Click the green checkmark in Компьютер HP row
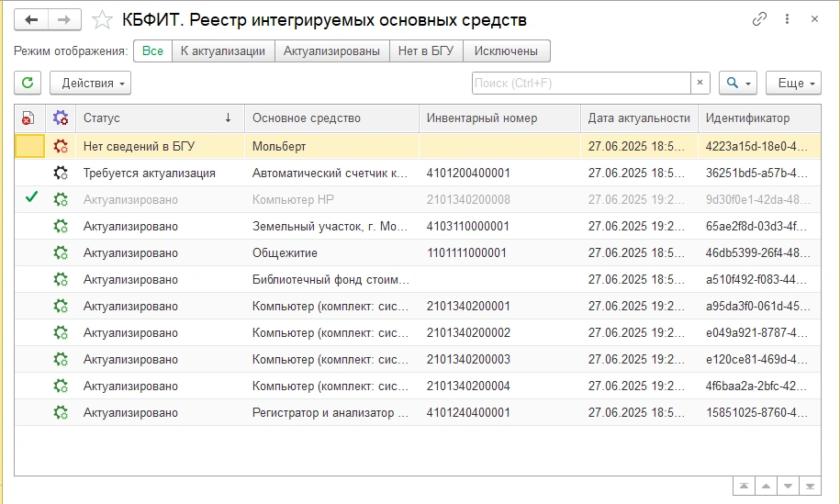 (x=31, y=197)
